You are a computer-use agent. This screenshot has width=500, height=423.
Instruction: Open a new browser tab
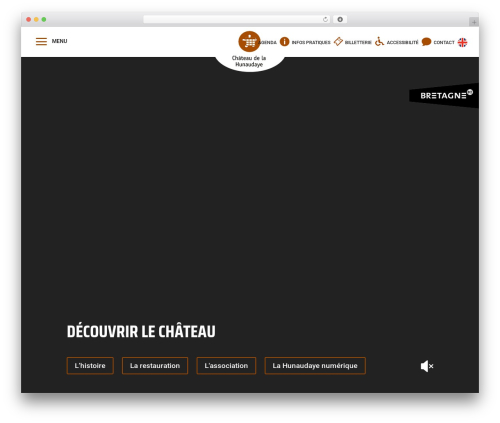coord(474,22)
